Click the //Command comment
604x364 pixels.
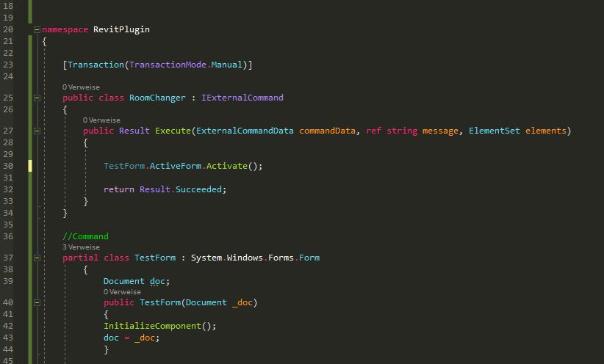(85, 236)
